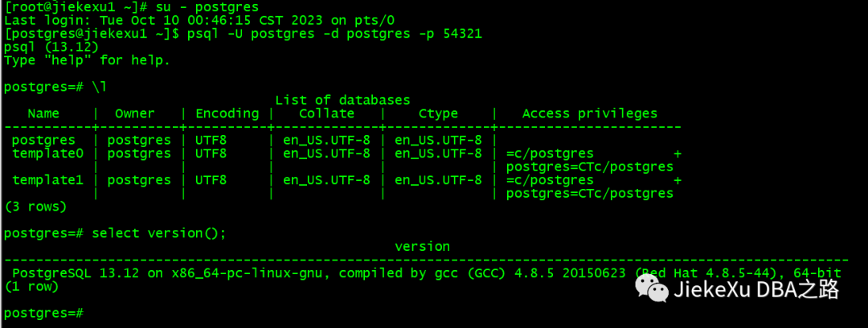The height and width of the screenshot is (328, 868).
Task: Click the WeChat logo icon in watermark
Action: 652,289
